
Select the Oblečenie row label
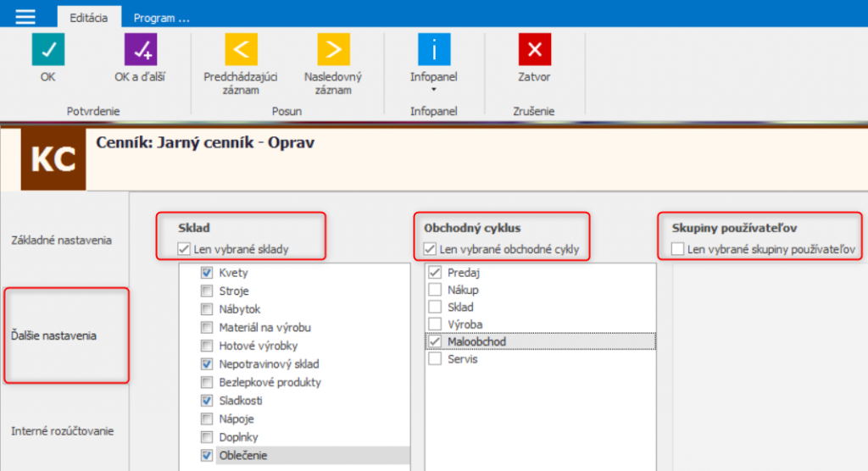pos(243,455)
